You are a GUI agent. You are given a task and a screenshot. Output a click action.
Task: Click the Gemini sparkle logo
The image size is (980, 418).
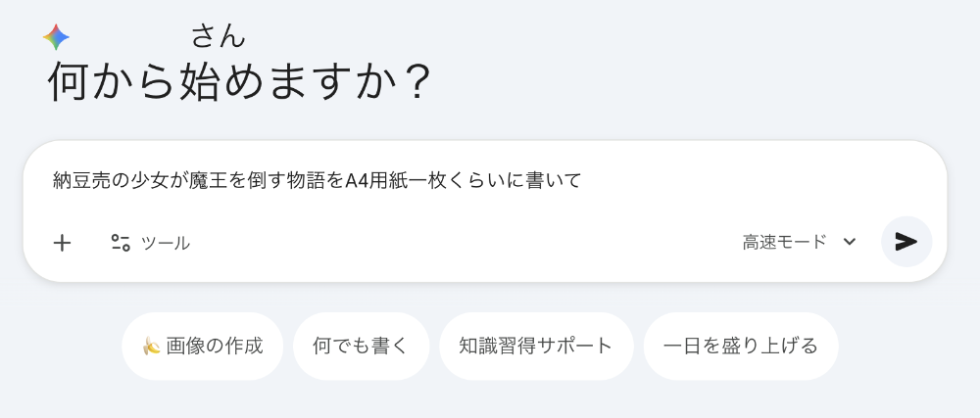click(x=56, y=37)
